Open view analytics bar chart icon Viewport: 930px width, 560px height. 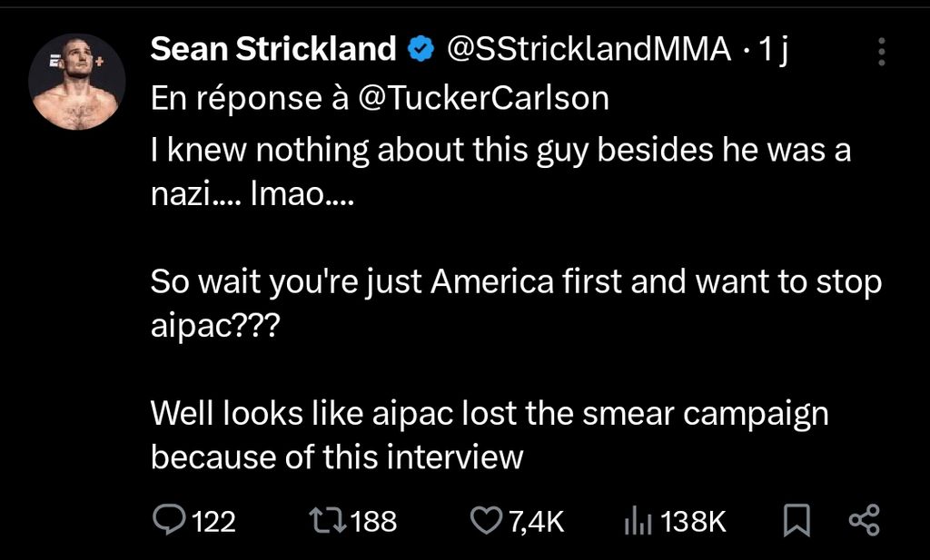tap(638, 520)
